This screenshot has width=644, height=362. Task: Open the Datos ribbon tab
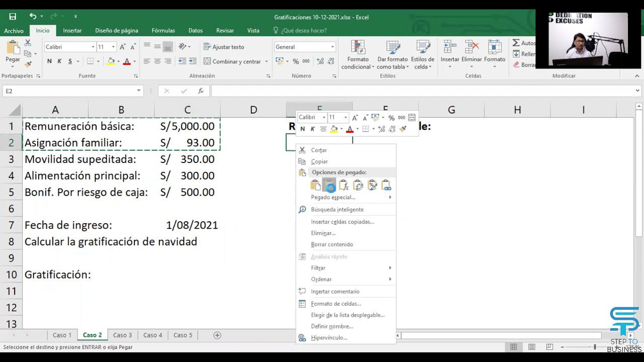[195, 30]
